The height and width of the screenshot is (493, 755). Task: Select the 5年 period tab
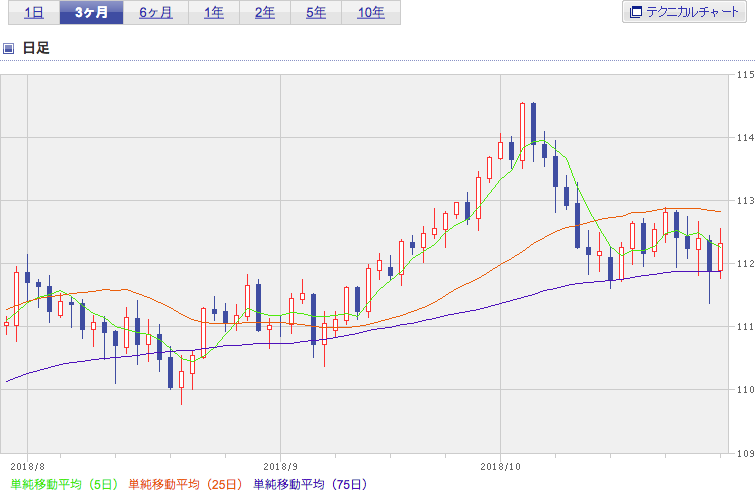[x=316, y=13]
